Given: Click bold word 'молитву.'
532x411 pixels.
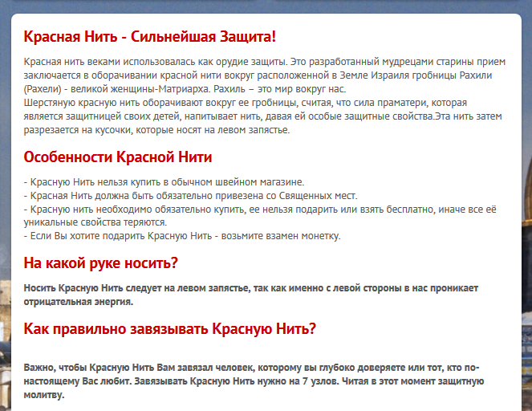Looking at the screenshot, I should click(44, 395).
